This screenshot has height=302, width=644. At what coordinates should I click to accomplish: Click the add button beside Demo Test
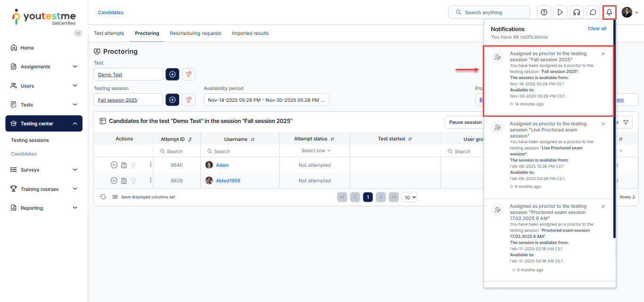click(x=172, y=74)
